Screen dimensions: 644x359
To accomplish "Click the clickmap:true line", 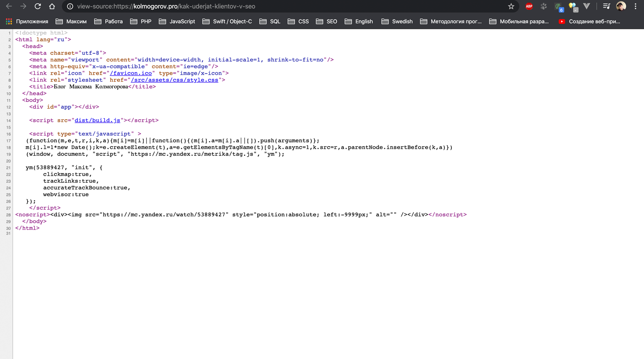I will click(x=67, y=174).
